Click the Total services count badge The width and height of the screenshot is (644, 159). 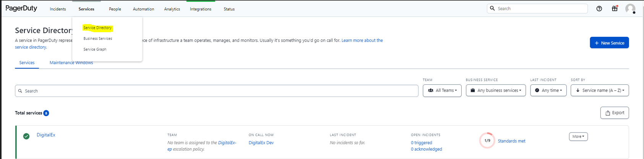[x=46, y=113]
